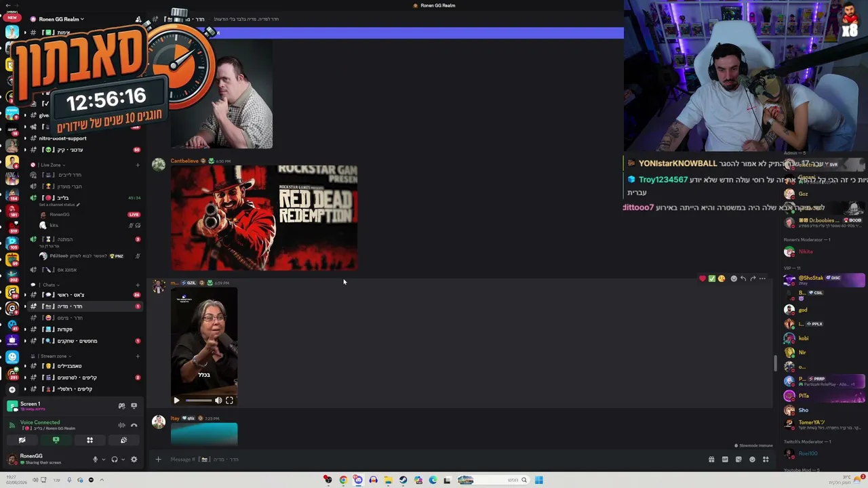React with the red heart emoji

tap(703, 279)
